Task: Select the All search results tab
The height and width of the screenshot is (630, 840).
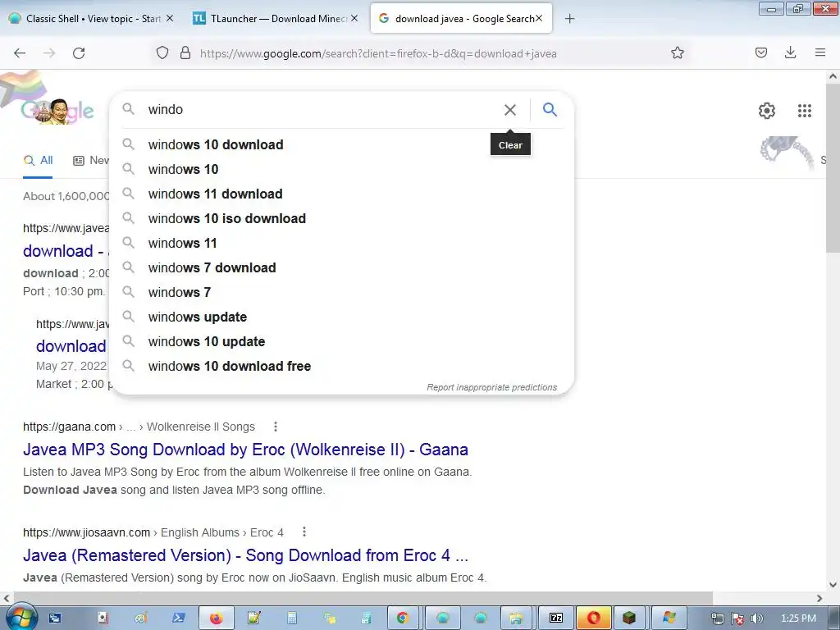Action: click(x=38, y=160)
